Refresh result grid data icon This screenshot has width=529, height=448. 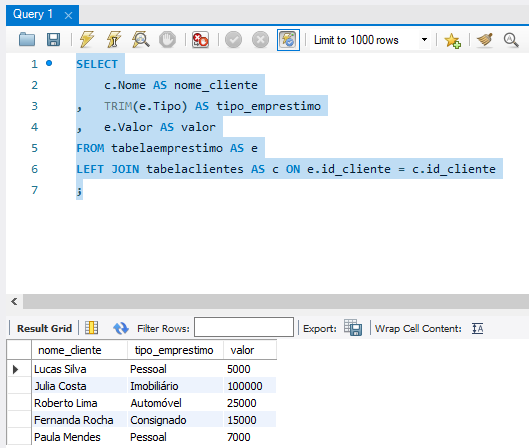[121, 328]
